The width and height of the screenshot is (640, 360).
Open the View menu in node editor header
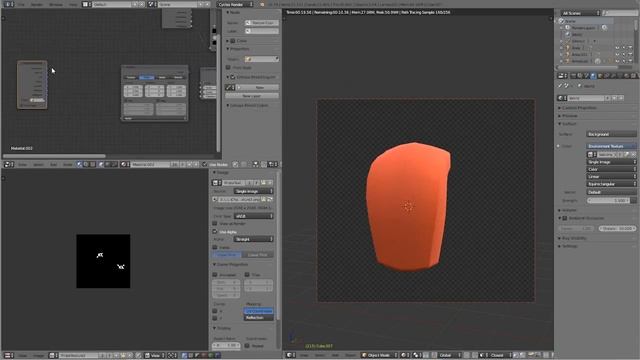click(x=22, y=164)
